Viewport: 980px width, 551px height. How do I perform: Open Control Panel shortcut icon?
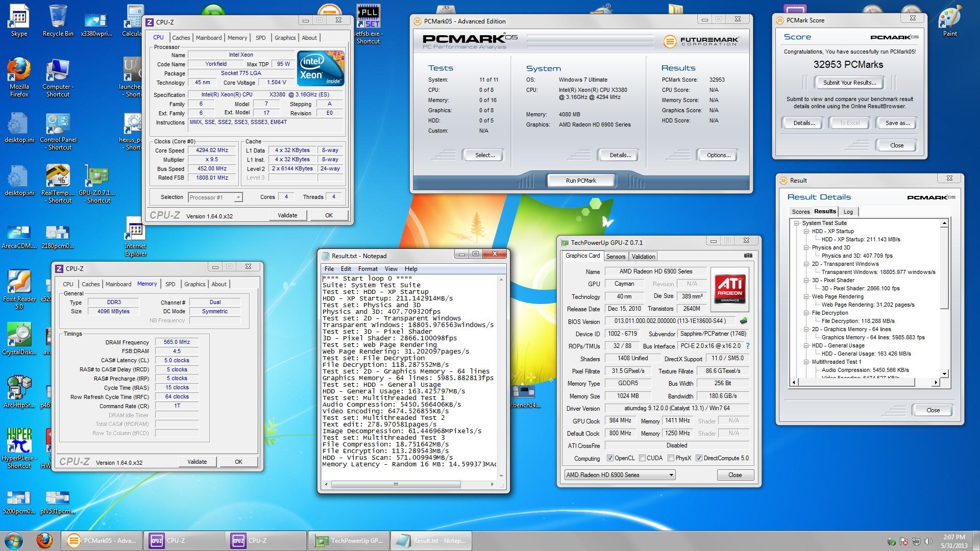(x=58, y=132)
